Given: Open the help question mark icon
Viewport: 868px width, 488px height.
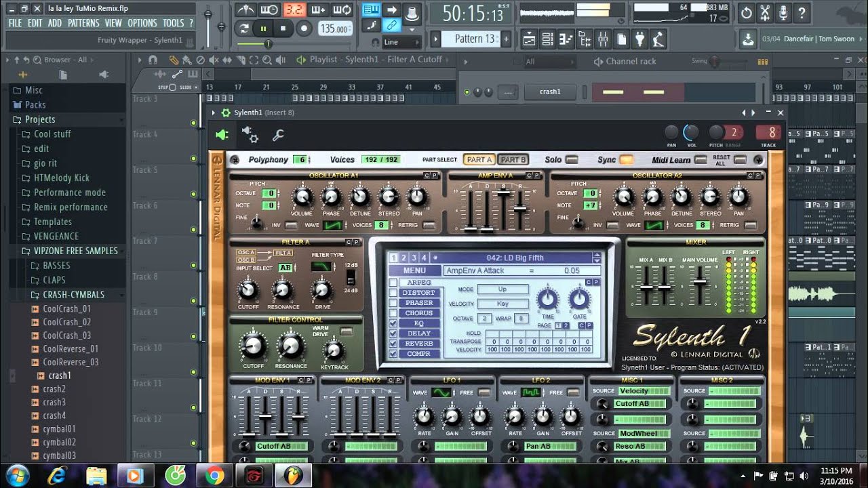Looking at the screenshot, I should 802,12.
